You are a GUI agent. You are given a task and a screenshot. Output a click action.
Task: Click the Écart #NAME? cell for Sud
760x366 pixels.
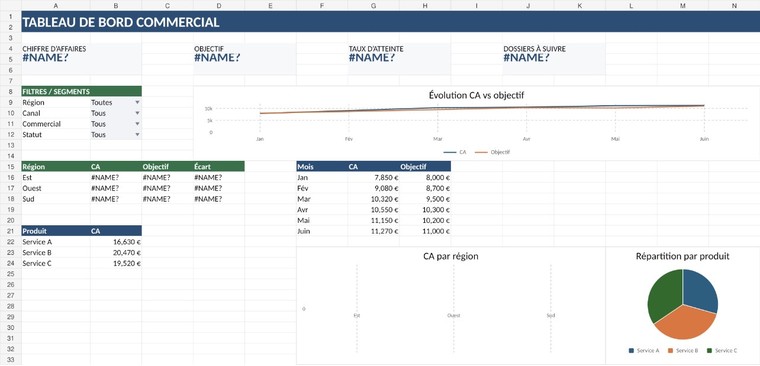click(x=219, y=199)
